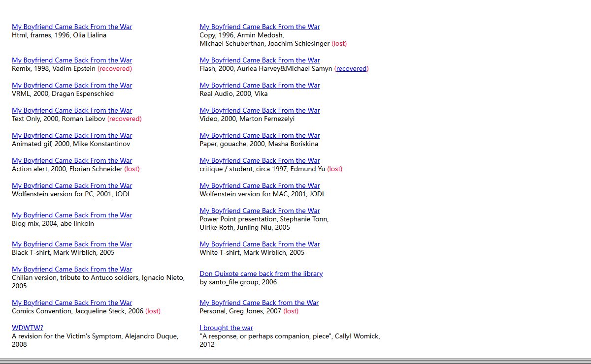
Task: Click the text 'Video, 2000, Marton Fernezelyi'
Action: click(247, 119)
